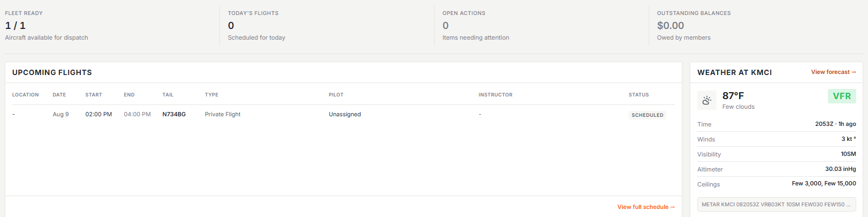Open the Today's Flights stat card
The height and width of the screenshot is (217, 868).
pos(327,25)
